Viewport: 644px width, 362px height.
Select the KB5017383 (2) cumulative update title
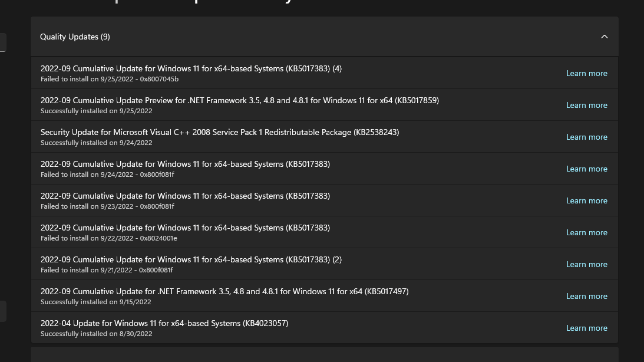click(x=191, y=259)
